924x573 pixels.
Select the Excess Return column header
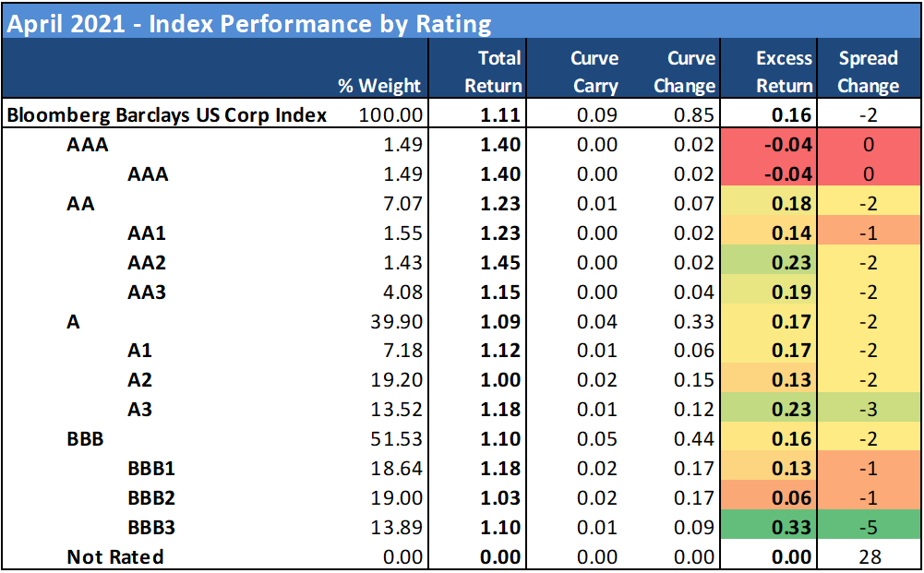(784, 72)
